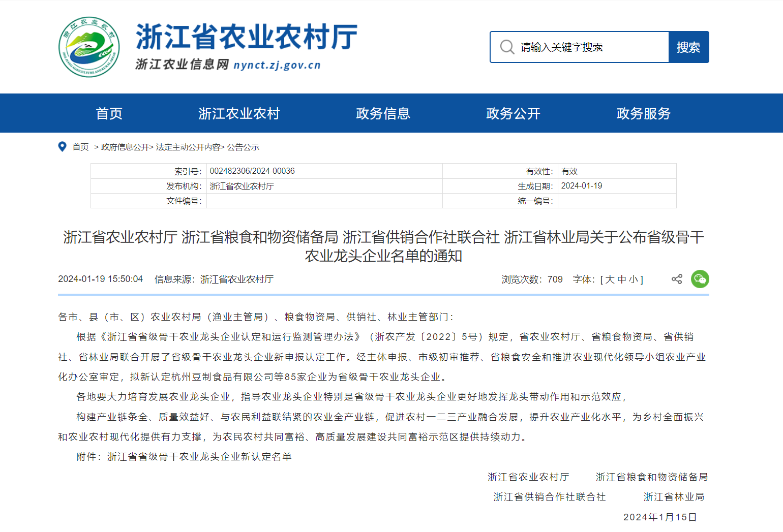The width and height of the screenshot is (783, 532).
Task: Click the timestamp 2024-01-19 15:50:04
Action: click(101, 279)
